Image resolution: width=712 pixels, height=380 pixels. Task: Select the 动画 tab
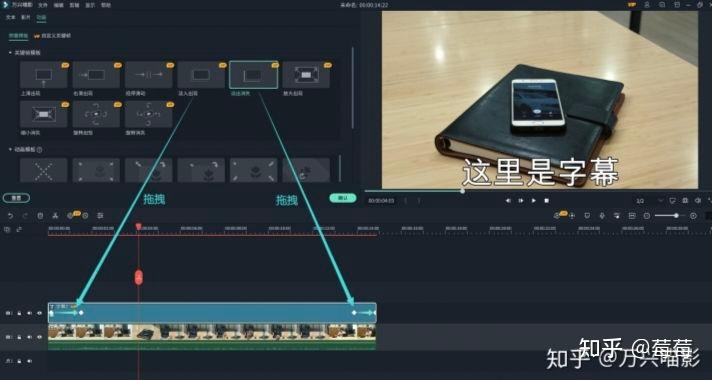pos(41,17)
